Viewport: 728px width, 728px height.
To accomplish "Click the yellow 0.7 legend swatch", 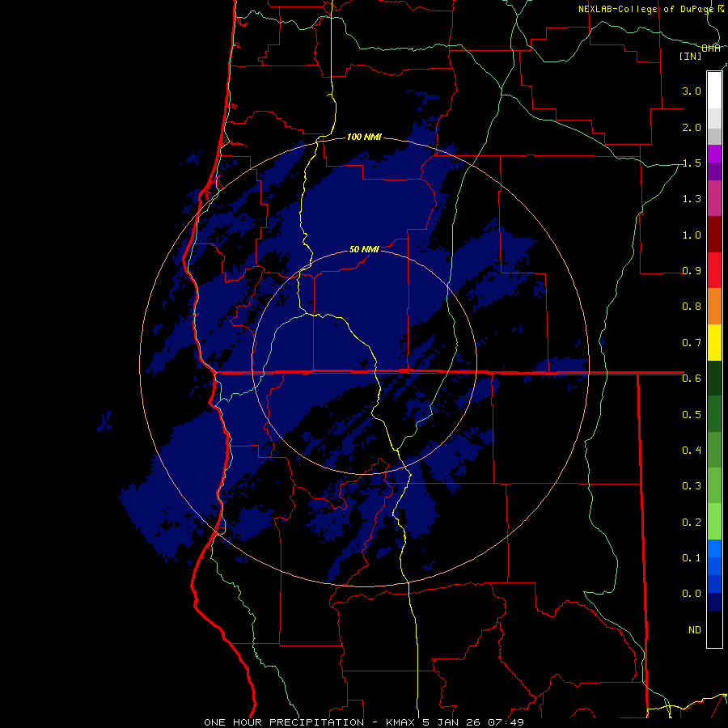I will pyautogui.click(x=714, y=342).
